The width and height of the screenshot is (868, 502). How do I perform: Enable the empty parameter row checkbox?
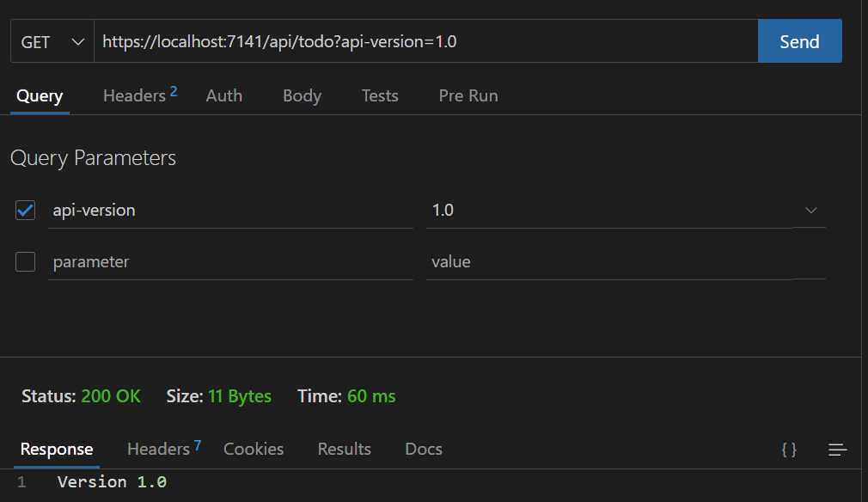[26, 262]
